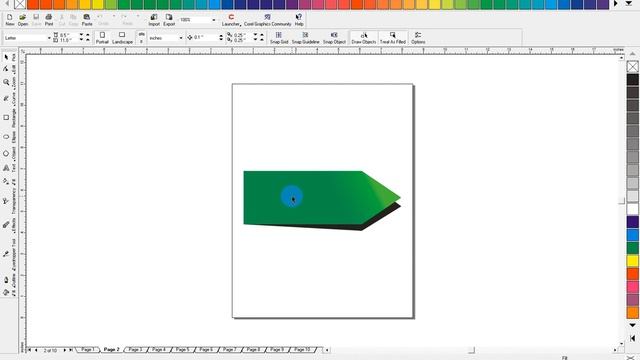
Task: Select the Transparency tool
Action: pos(6,201)
